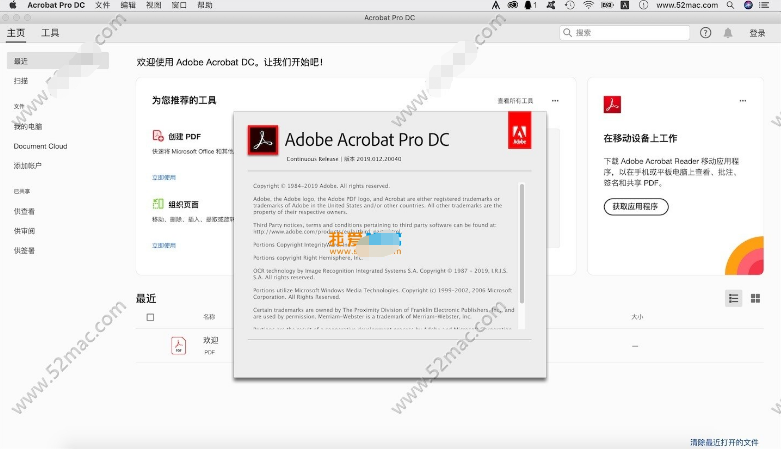Viewport: 782px width, 449px height.
Task: Click the Acrobat logo in the About dialog
Action: (263, 140)
